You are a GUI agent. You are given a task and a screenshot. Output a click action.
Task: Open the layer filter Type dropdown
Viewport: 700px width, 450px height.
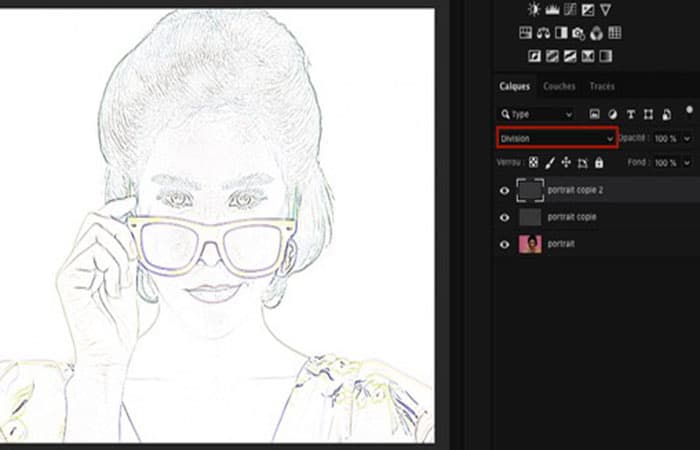536,114
